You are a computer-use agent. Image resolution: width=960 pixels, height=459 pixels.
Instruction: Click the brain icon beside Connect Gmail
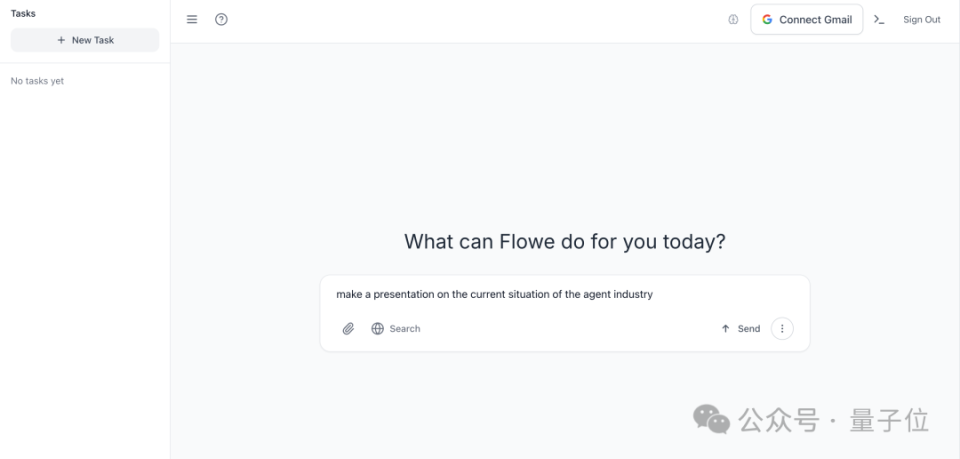733,20
